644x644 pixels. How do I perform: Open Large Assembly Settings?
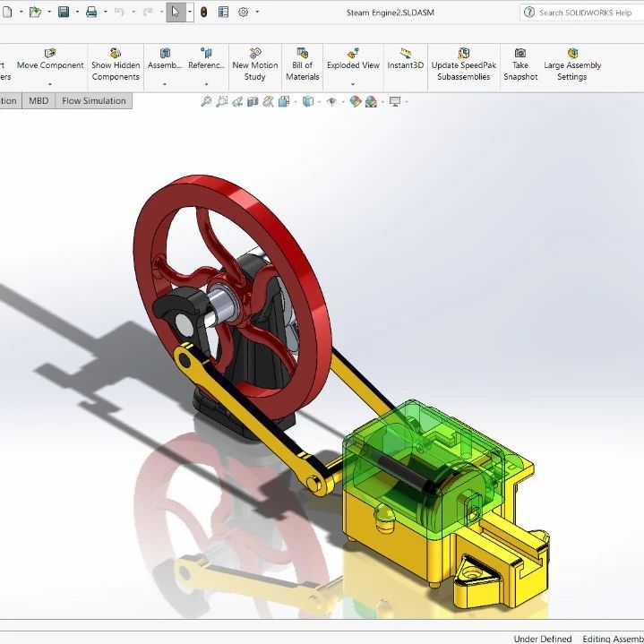[572, 64]
